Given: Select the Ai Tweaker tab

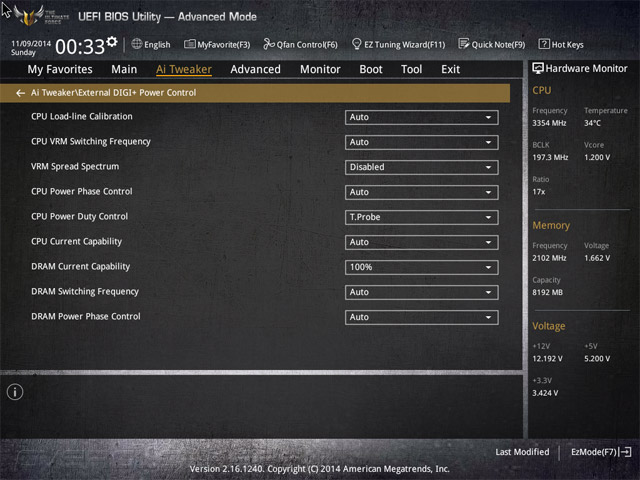Looking at the screenshot, I should [184, 69].
